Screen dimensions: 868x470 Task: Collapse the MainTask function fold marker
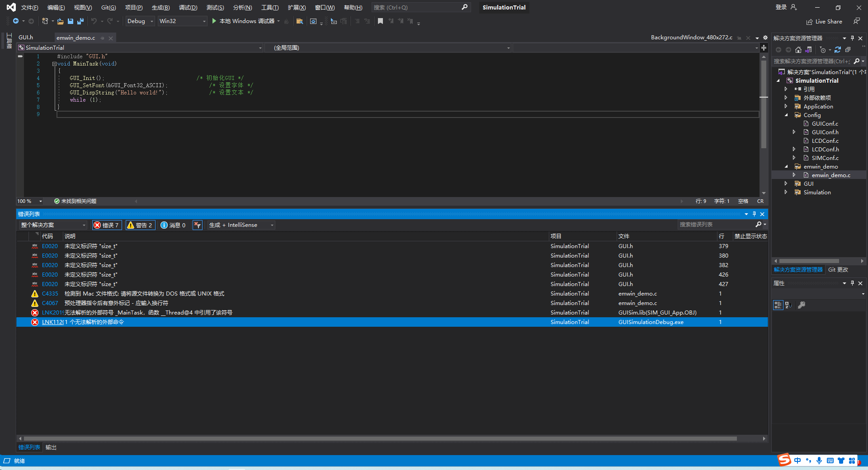pos(54,64)
